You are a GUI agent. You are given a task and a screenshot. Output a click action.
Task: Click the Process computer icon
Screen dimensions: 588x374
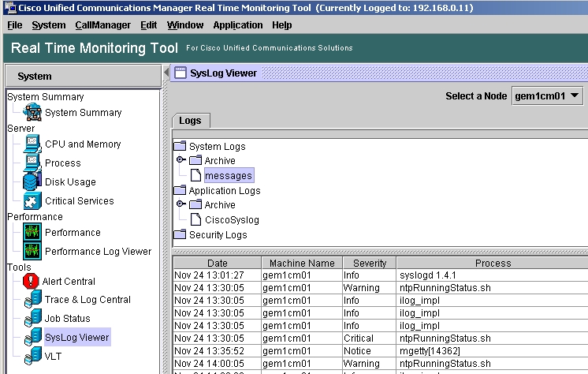(x=32, y=163)
